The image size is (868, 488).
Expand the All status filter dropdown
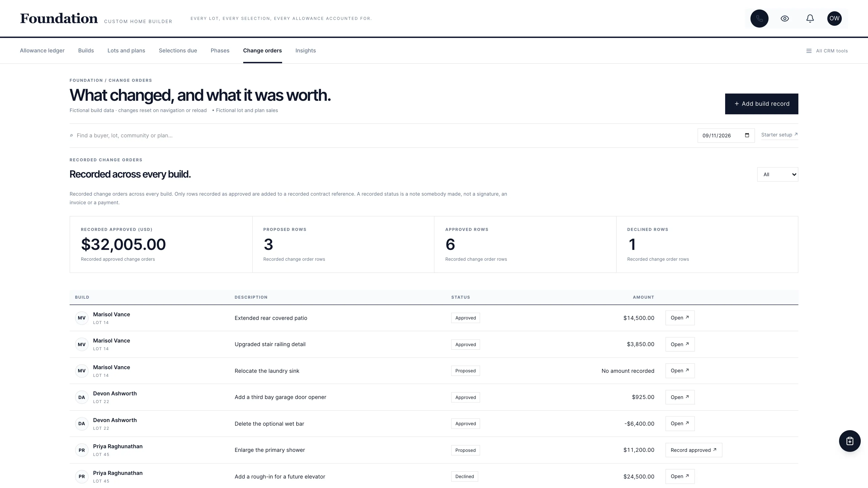click(x=778, y=174)
